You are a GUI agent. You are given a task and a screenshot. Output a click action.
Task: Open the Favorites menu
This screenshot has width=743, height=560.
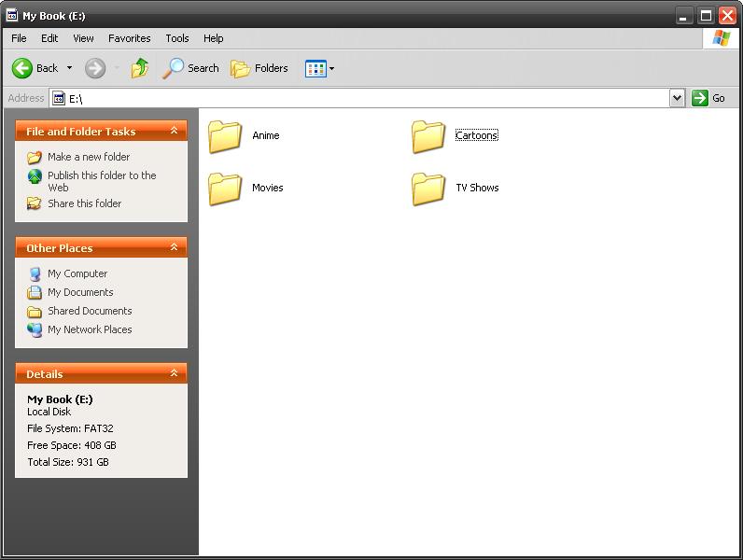[x=130, y=38]
